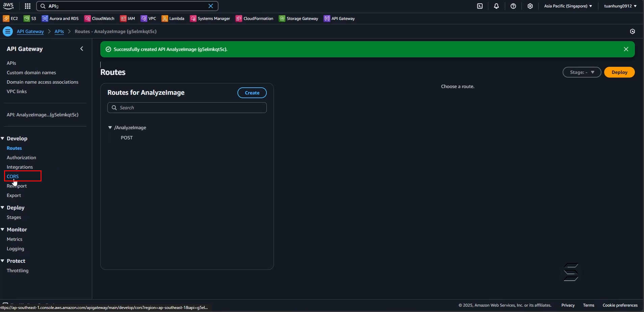This screenshot has width=644, height=312.
Task: Open Cookie preferences
Action: coord(620,305)
